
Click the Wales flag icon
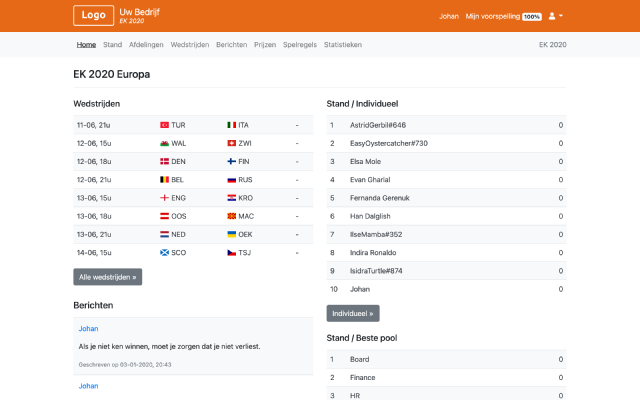tap(164, 143)
